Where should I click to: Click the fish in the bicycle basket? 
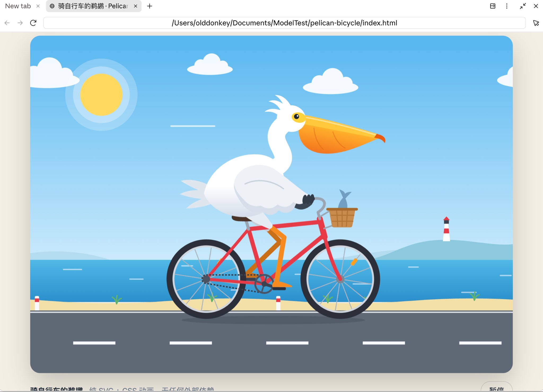point(344,199)
